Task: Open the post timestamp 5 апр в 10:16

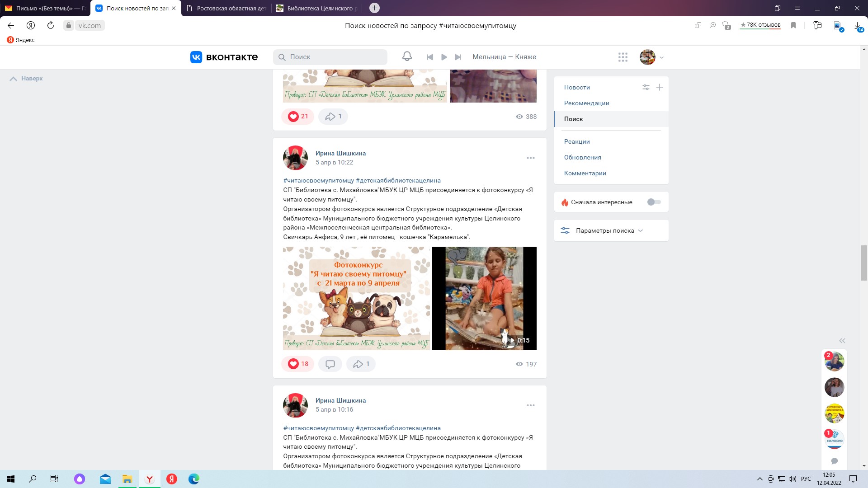Action: pos(334,409)
